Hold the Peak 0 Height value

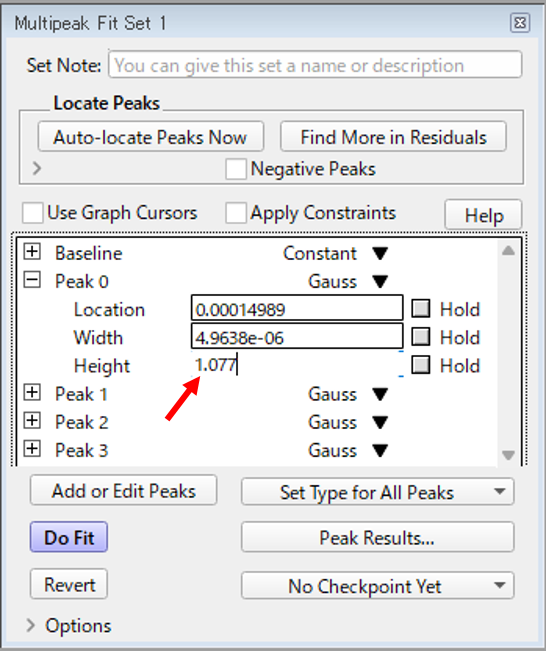421,365
